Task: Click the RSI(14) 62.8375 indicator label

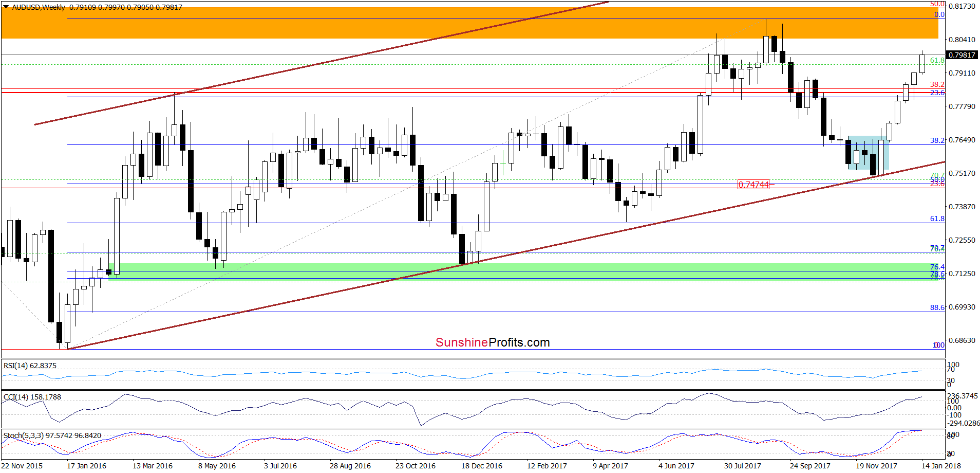Action: (x=30, y=366)
